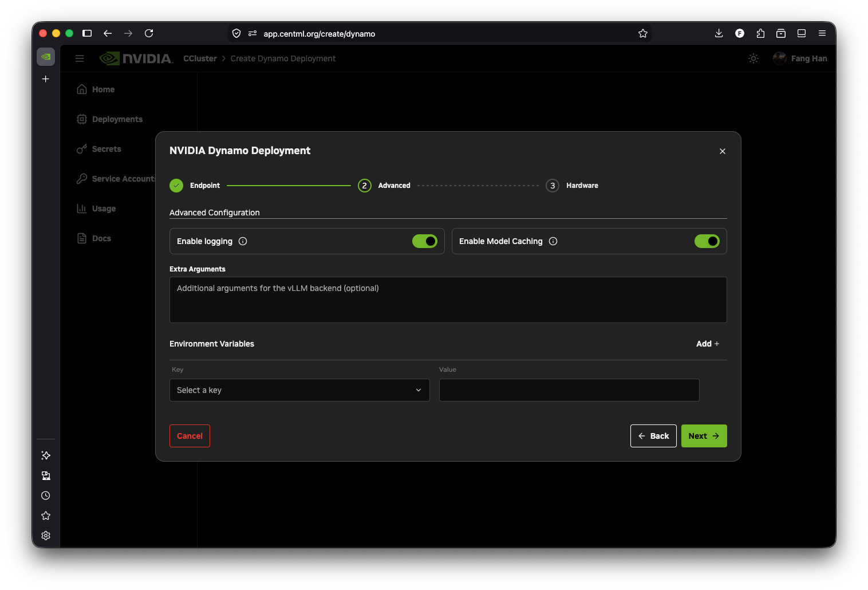Go to previous step with Back button
This screenshot has width=868, height=590.
click(x=653, y=436)
